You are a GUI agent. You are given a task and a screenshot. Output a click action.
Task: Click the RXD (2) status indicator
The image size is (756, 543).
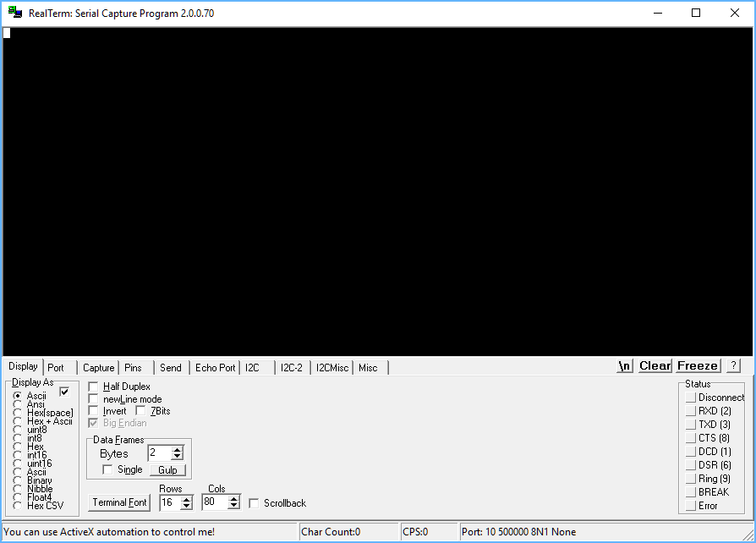click(690, 411)
